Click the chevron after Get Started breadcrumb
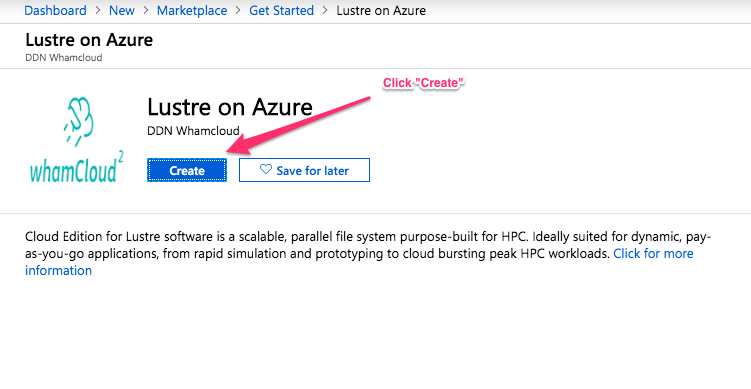The image size is (751, 389). tap(325, 11)
